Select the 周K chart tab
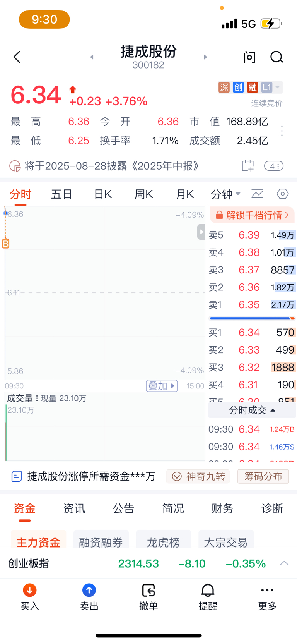The image size is (297, 644). 144,194
